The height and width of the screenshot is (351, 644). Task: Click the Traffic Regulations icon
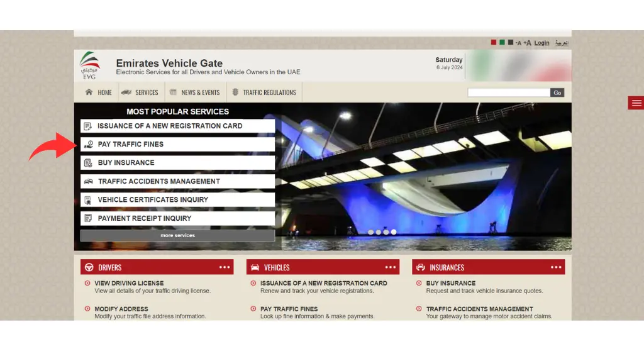pos(235,92)
